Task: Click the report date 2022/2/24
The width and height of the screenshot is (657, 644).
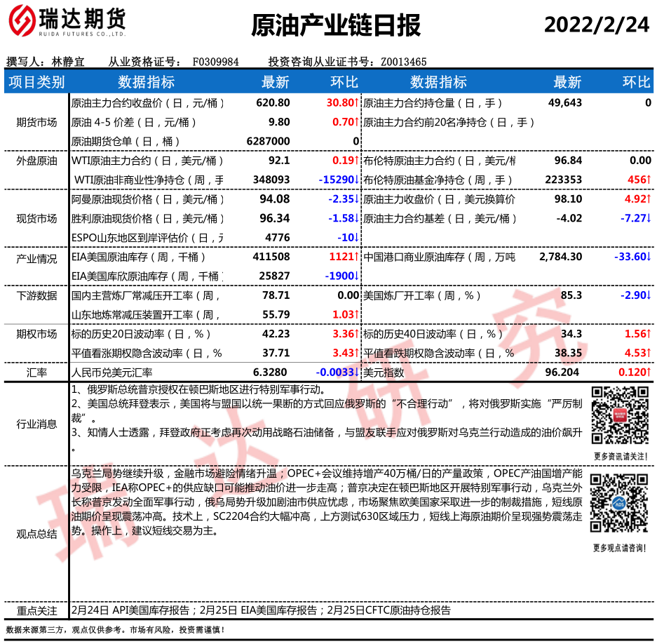Action: point(597,25)
